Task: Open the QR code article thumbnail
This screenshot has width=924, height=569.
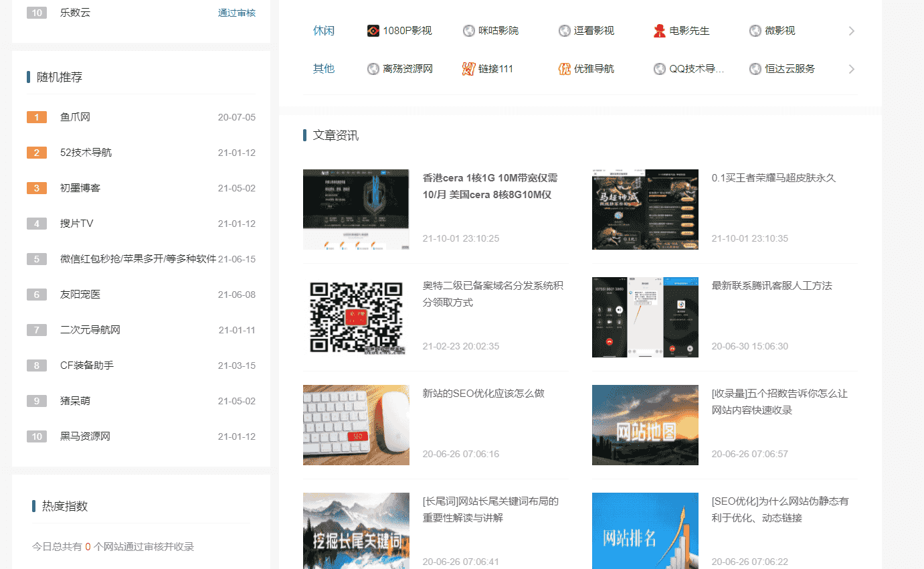Action: point(356,317)
